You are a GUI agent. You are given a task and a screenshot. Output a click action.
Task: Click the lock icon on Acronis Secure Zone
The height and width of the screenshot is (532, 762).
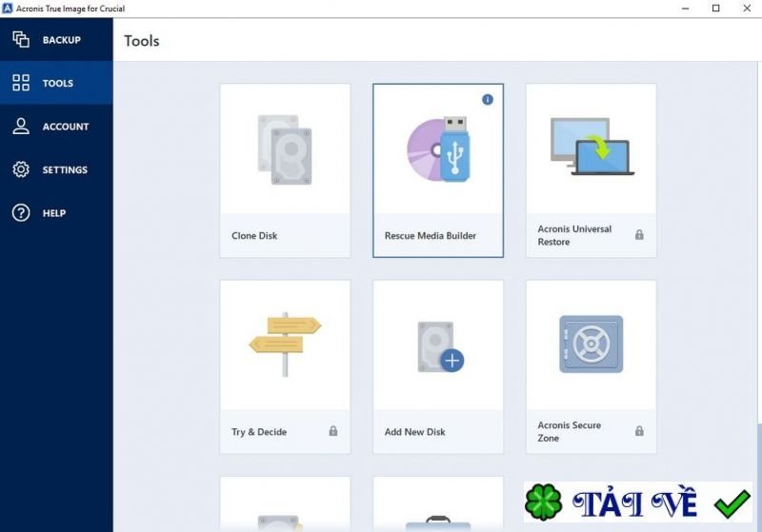coord(639,430)
